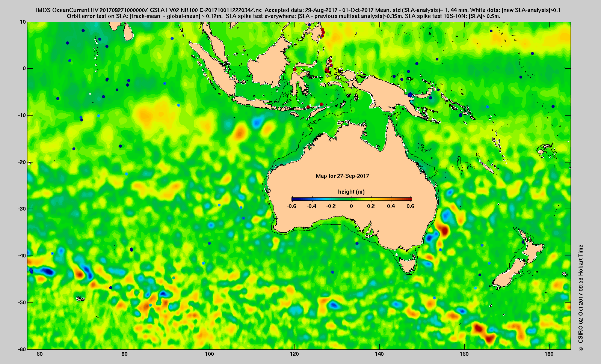Click the 'SLA spike test everywhere' text
The height and width of the screenshot is (364, 601).
tap(261, 16)
